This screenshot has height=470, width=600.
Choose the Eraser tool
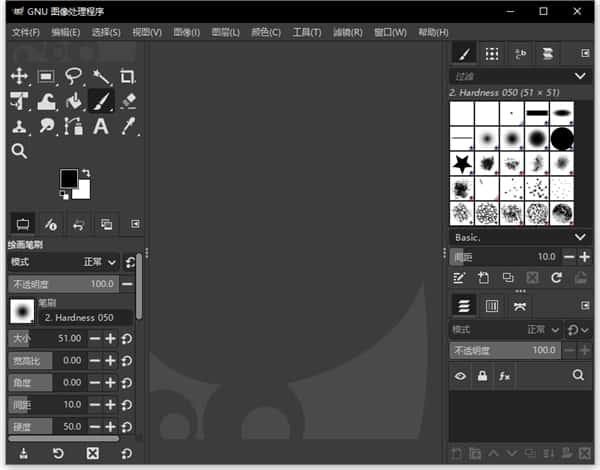[x=128, y=101]
